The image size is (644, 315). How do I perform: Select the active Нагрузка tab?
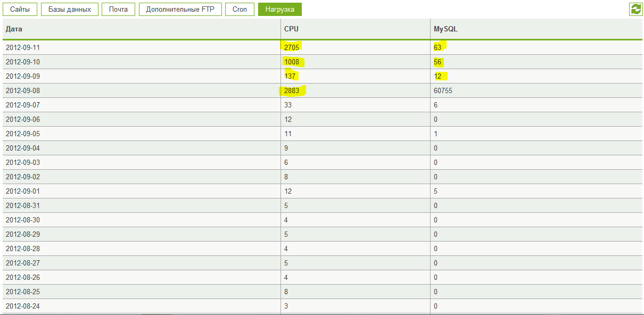(279, 10)
